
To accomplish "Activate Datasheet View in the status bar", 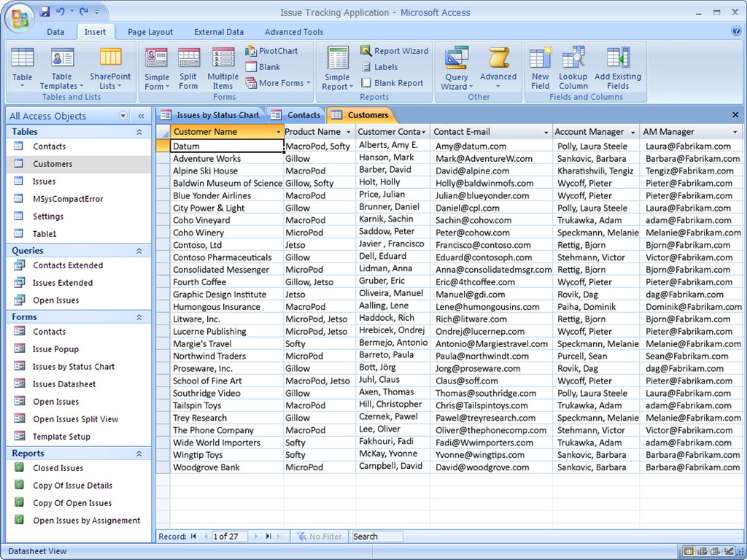I will coord(689,551).
